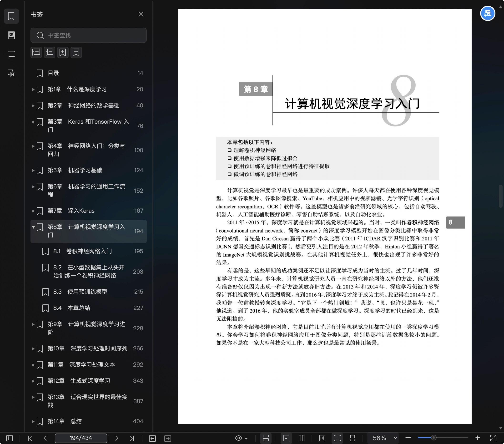The height and width of the screenshot is (444, 504).
Task: Toggle the sidebar with bottom-left icon
Action: point(9,438)
